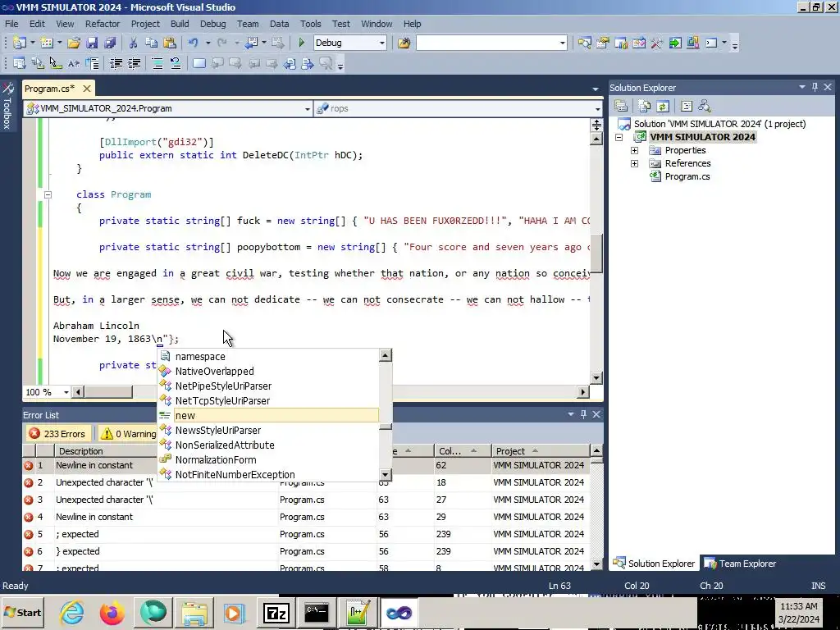Click the editor horizontal scrollbar thumb
Image resolution: width=840 pixels, height=630 pixels.
coord(109,392)
